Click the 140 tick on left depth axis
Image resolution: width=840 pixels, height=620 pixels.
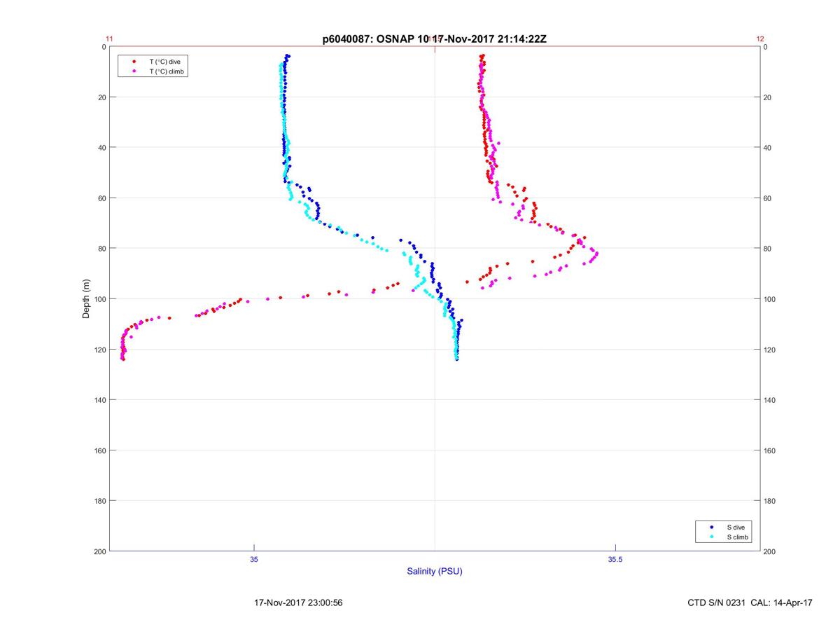[99, 400]
